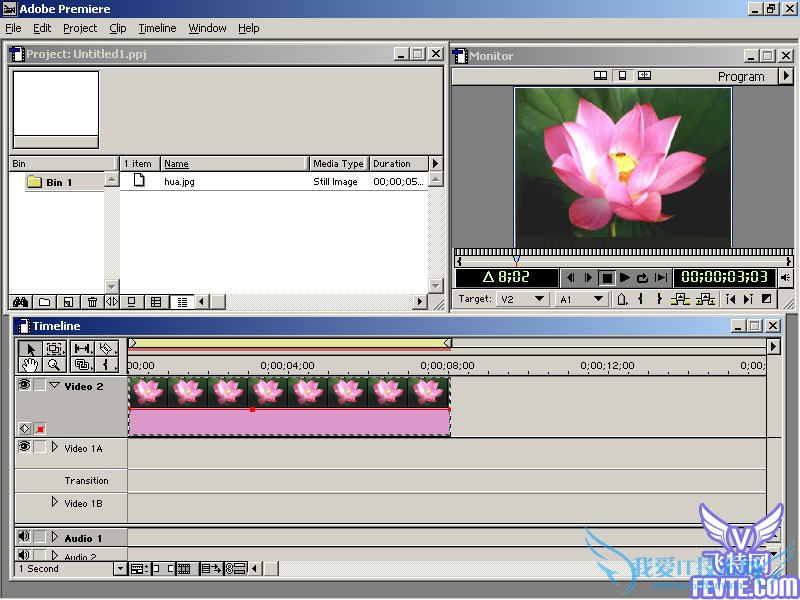Sort by the Media Type column header

(338, 163)
